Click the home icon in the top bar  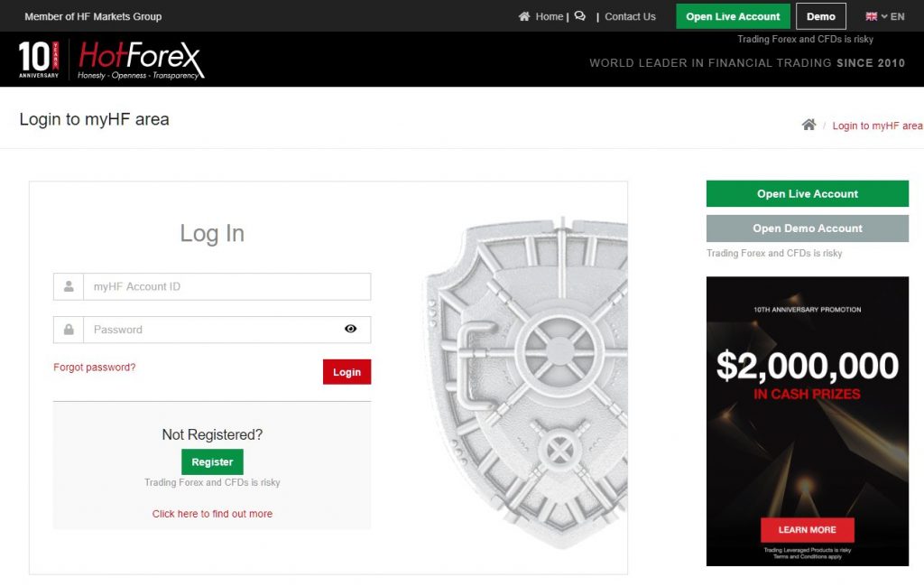(524, 16)
